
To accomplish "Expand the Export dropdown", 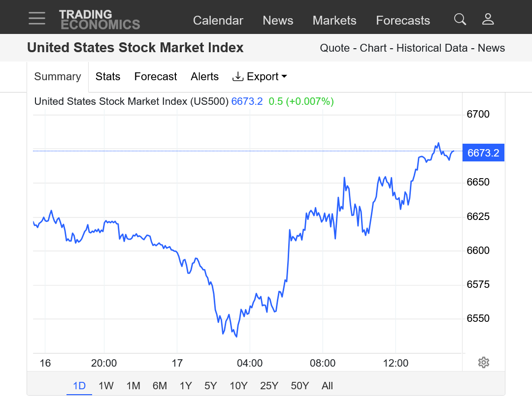I will (x=260, y=77).
